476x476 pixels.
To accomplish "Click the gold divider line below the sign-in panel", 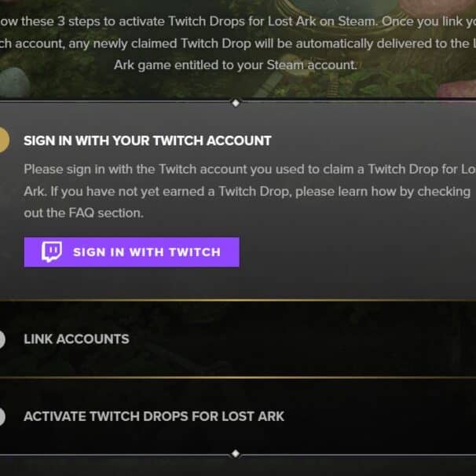I will click(236, 300).
